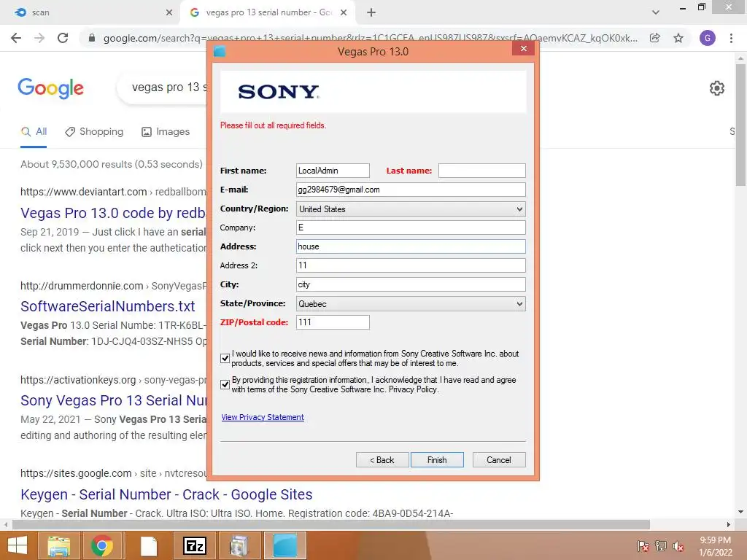Open the Google account avatar G
The height and width of the screenshot is (560, 747).
coord(708,38)
